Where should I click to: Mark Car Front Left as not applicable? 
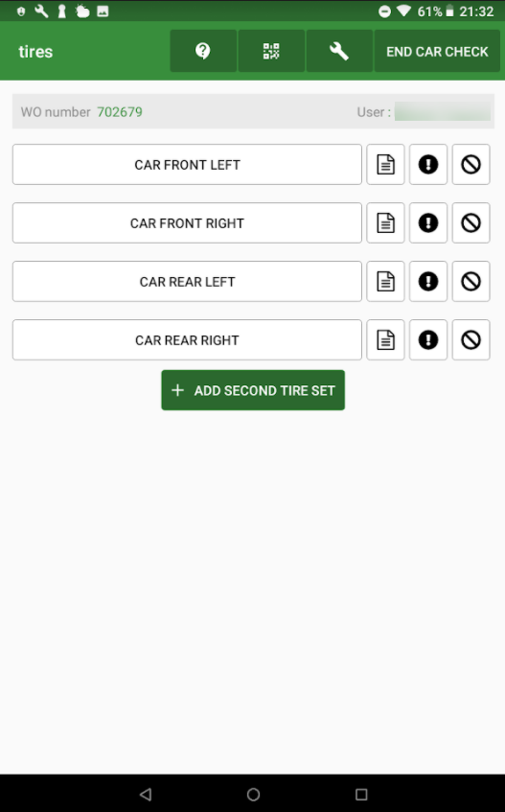click(471, 165)
